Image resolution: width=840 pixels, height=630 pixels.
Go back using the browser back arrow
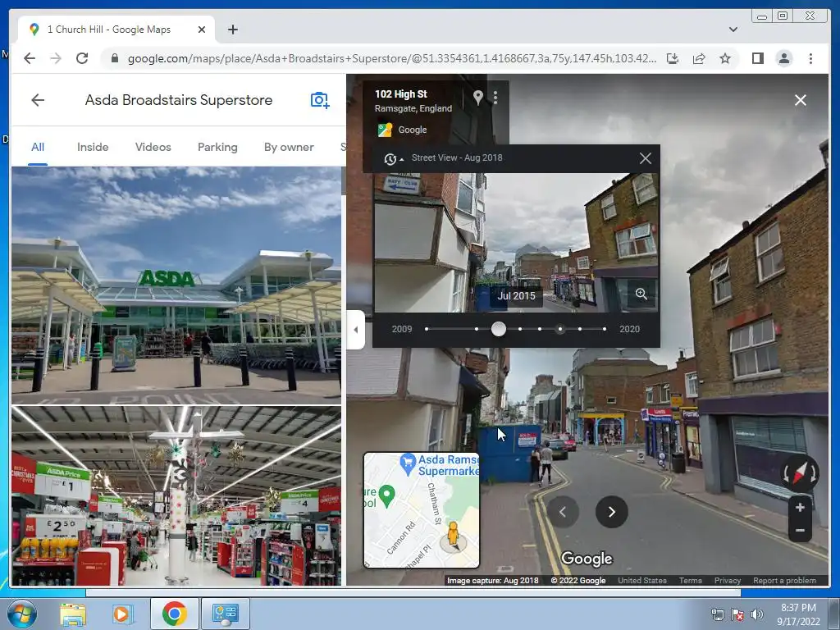point(30,58)
